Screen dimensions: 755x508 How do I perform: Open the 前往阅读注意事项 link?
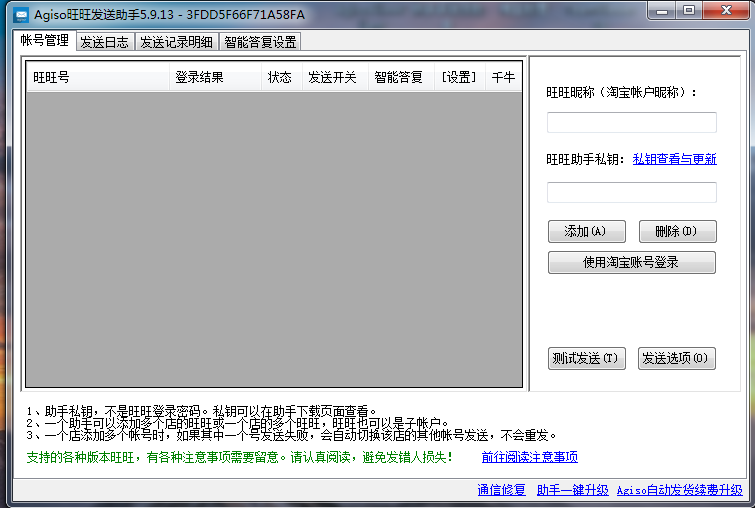[530, 457]
